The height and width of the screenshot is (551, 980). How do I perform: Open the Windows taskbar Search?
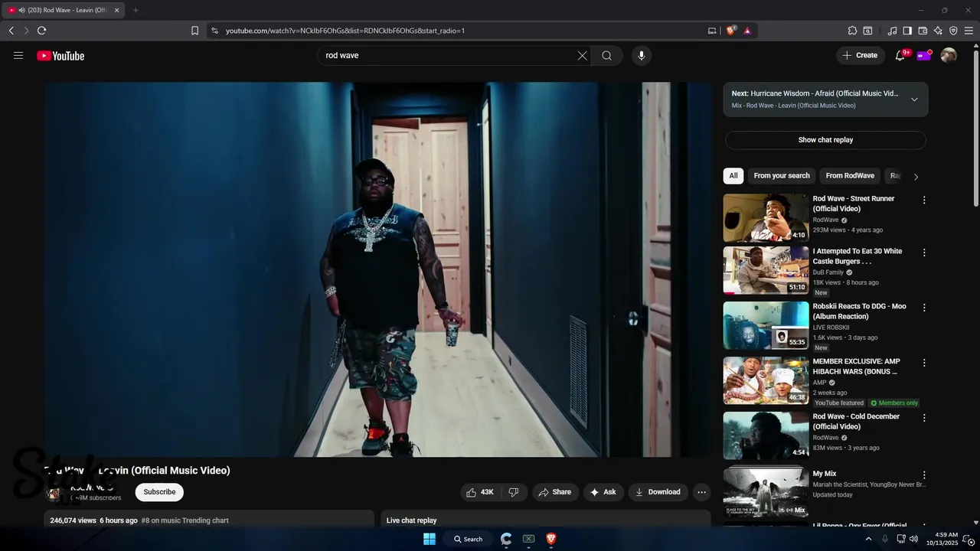(469, 539)
